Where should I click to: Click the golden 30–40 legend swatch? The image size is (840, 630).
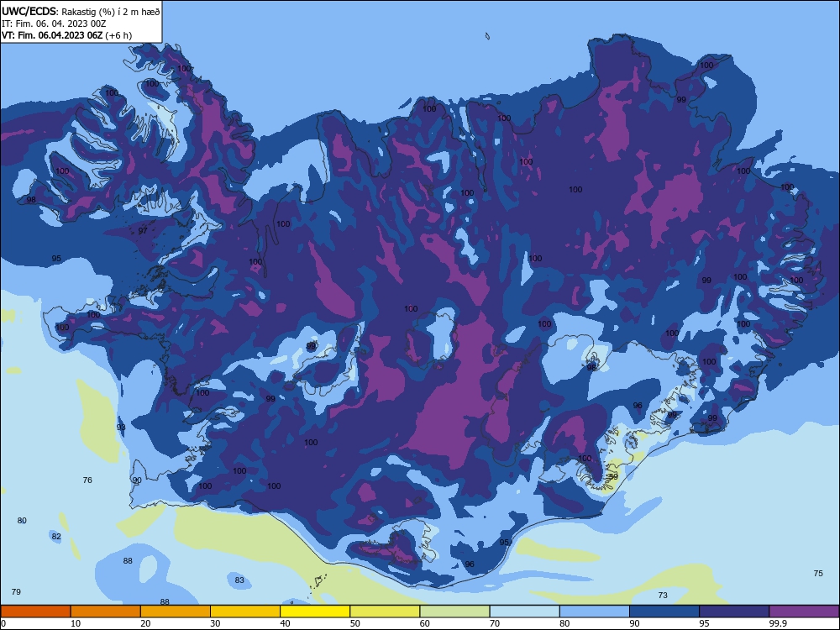point(245,612)
